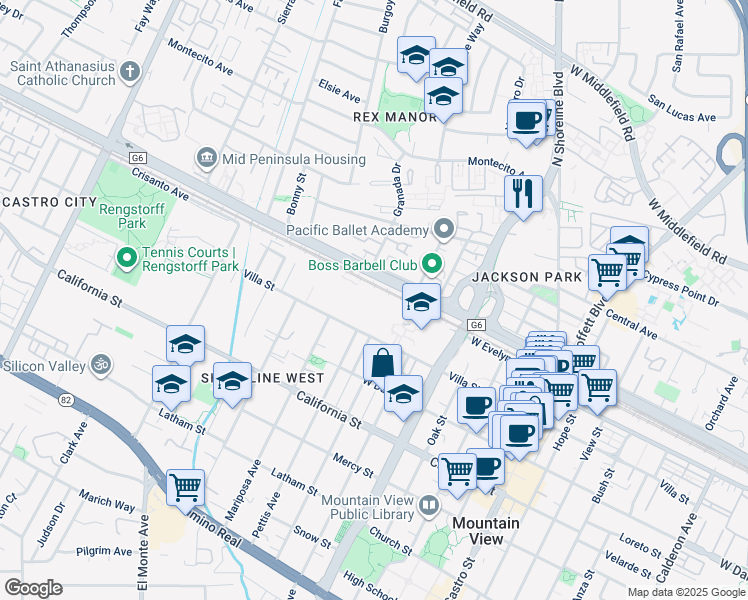Click the JACKSON PARK neighborhood label
The image size is (748, 600).
527,277
